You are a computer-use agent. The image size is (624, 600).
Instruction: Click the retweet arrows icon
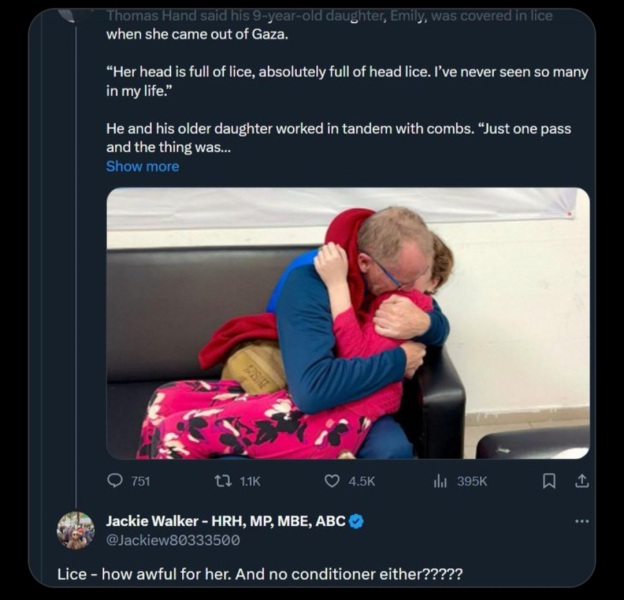pyautogui.click(x=223, y=481)
